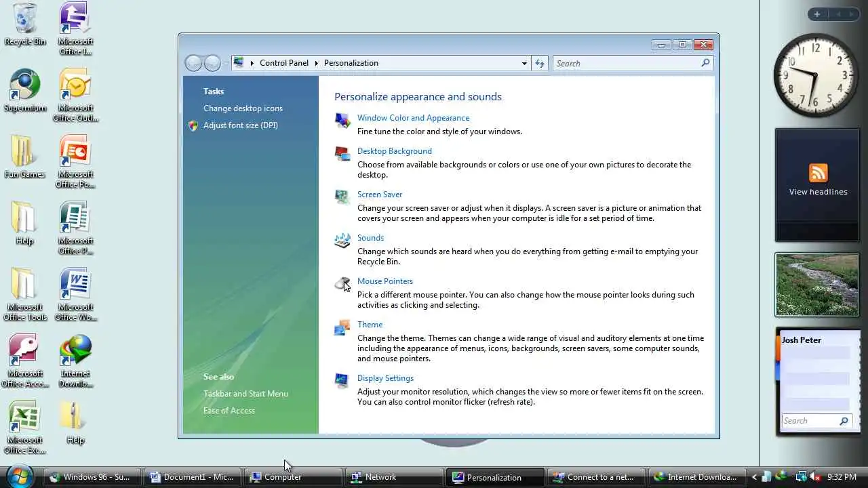The image size is (868, 488).
Task: Click the slideshow gadget landscape picture
Action: tap(817, 285)
